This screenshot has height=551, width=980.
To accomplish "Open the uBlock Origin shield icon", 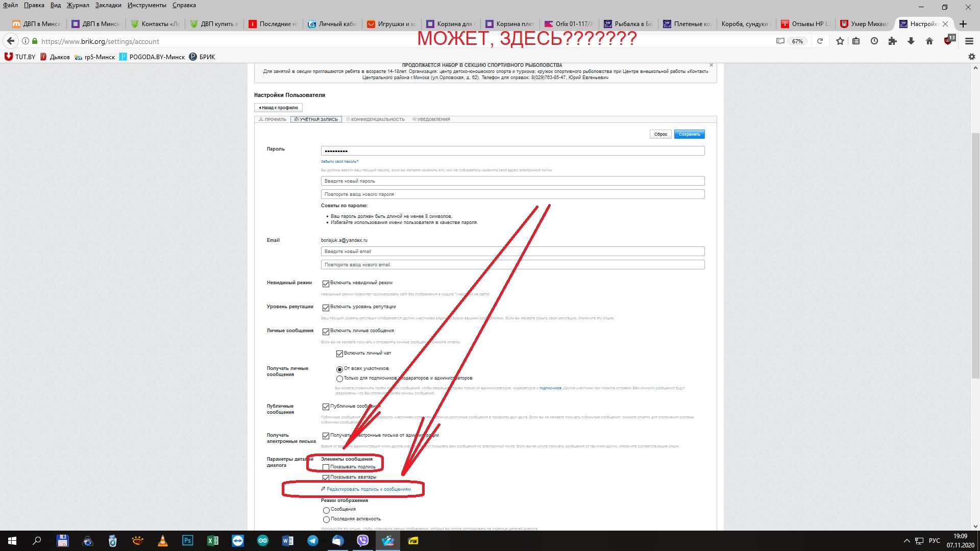I will coord(948,41).
